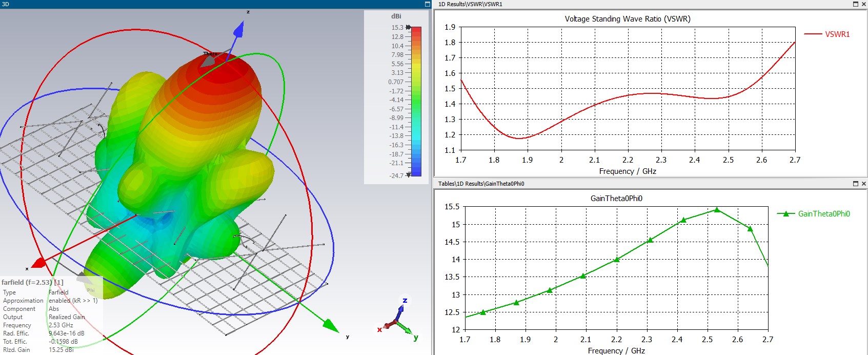Select the peak gain marker at 2.53 GHz
Screen dimensions: 868x355
[x=717, y=209]
